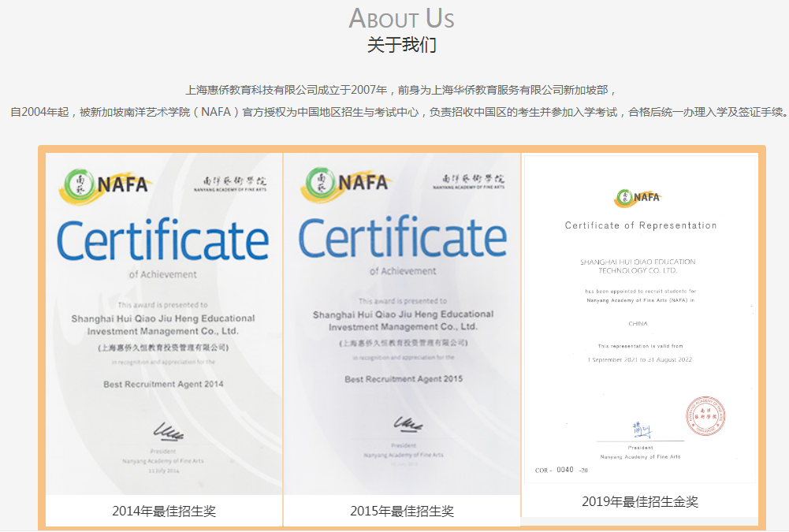Viewport: 789px width, 532px height.
Task: Open the 2014 Best Recruitment Agent certificate image
Action: point(164,324)
